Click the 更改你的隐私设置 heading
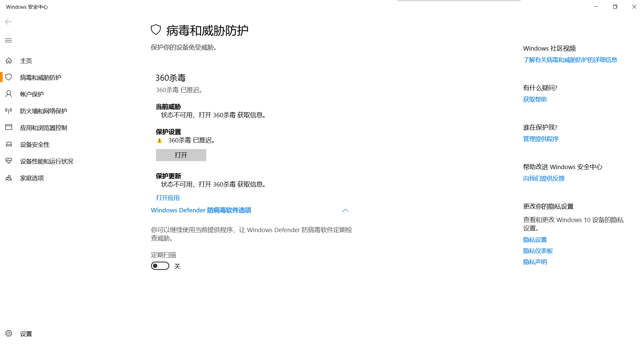Image resolution: width=644 pixels, height=345 pixels. tap(548, 207)
